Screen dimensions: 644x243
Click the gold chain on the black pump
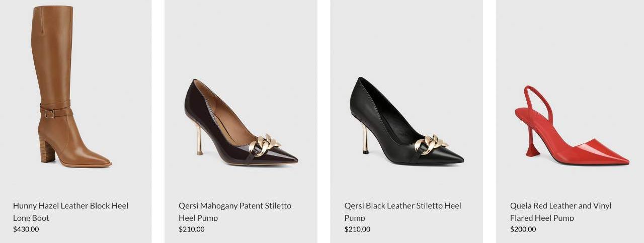430,144
